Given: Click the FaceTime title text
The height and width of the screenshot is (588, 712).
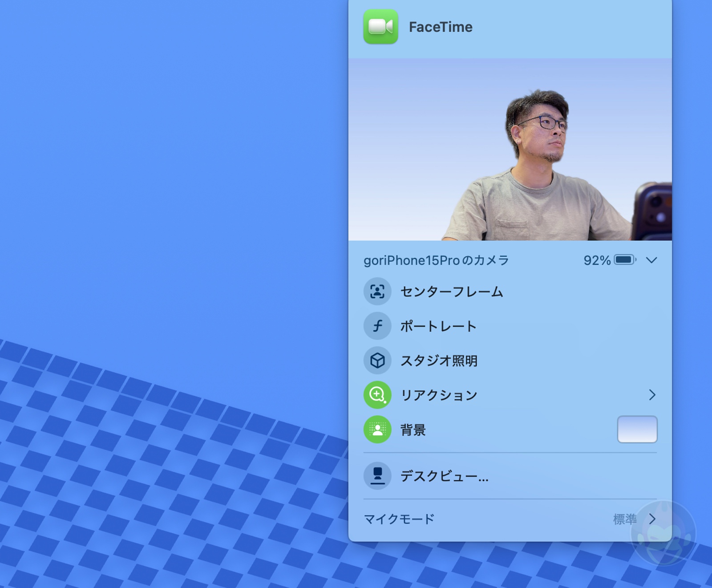Looking at the screenshot, I should [441, 27].
